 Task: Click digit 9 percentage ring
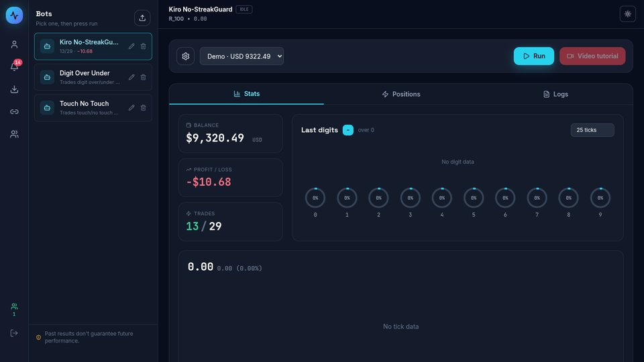pos(600,198)
